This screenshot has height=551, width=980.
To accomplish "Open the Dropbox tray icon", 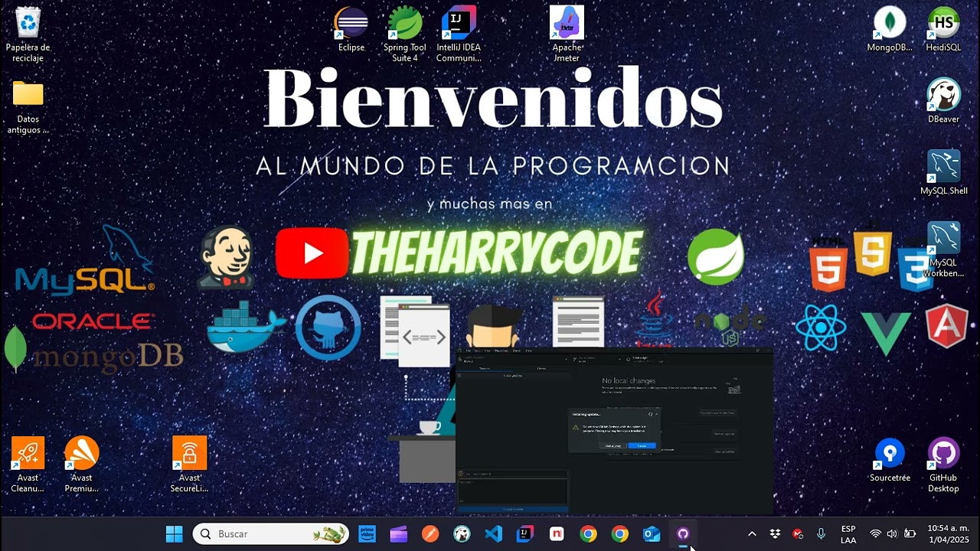I will click(775, 533).
